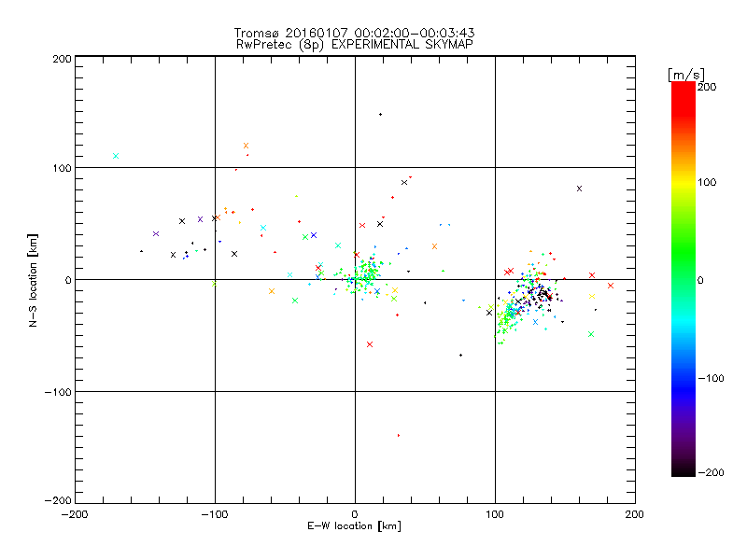
Task: Click the orange X marker near x=-78, y=120
Action: pyautogui.click(x=246, y=146)
